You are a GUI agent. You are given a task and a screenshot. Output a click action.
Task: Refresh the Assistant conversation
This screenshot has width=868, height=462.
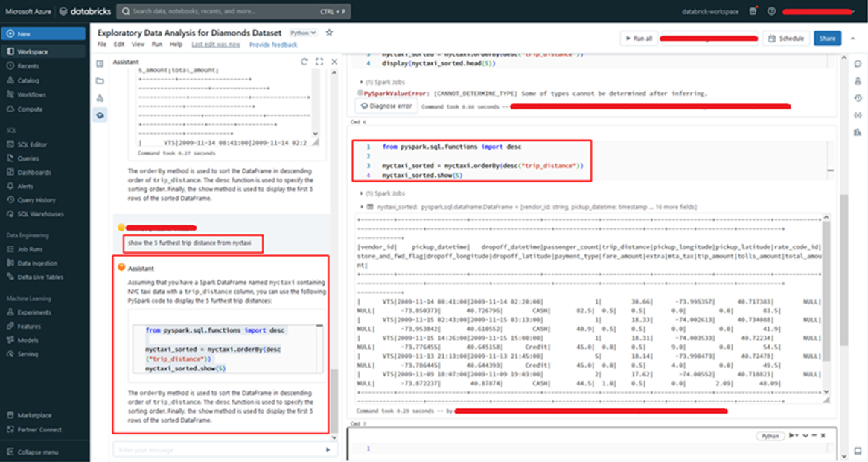(x=304, y=62)
